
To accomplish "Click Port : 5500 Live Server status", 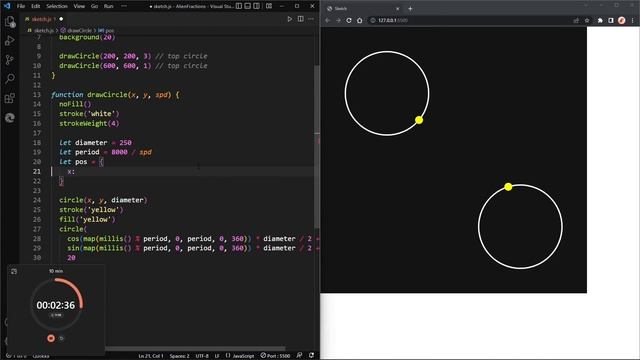I will pyautogui.click(x=276, y=356).
